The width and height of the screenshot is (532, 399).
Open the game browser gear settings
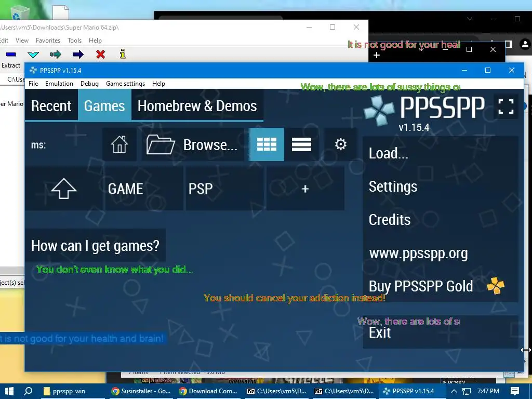[x=341, y=144]
